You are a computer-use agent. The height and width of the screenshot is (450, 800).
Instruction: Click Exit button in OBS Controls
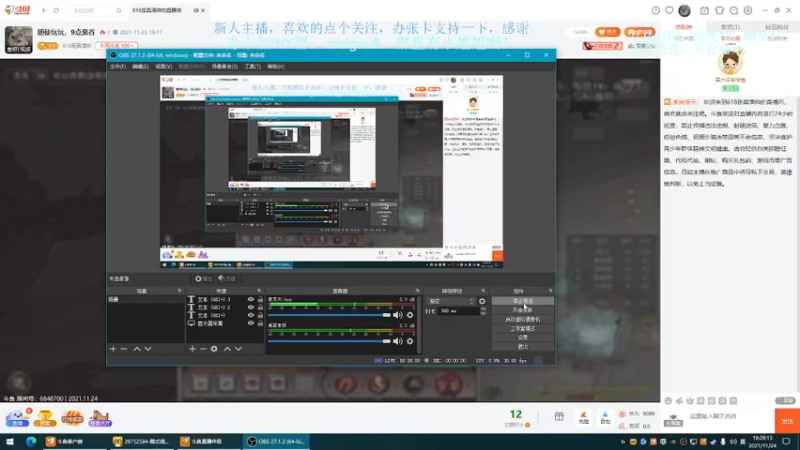click(x=522, y=347)
